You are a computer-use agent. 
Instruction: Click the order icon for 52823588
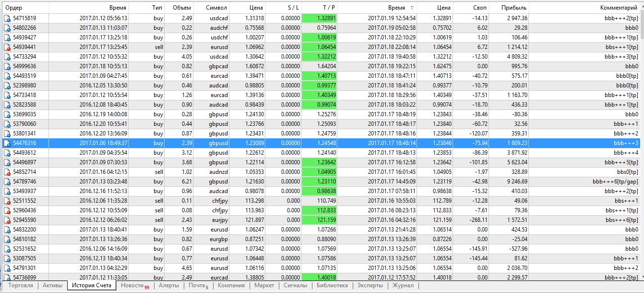point(7,105)
